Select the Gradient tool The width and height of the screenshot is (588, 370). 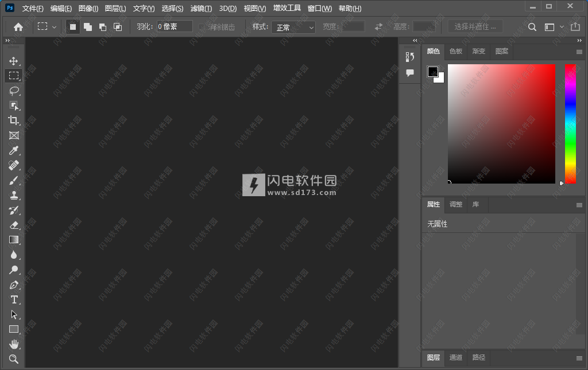coord(14,240)
